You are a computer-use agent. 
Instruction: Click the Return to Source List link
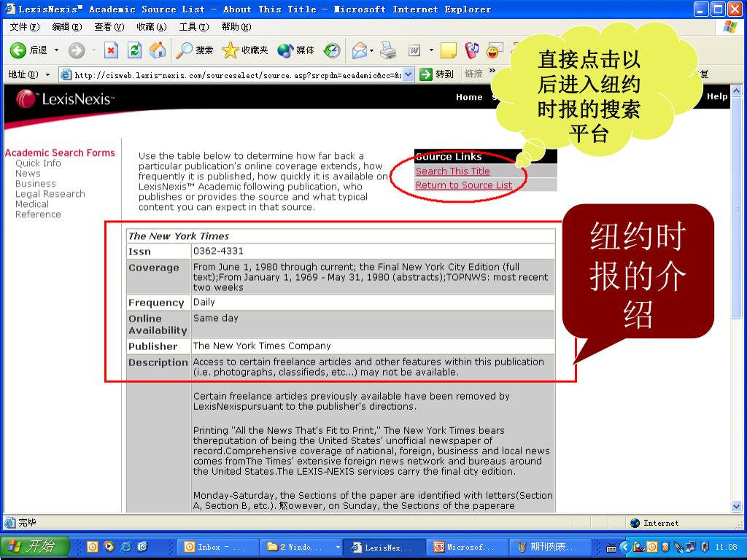[463, 184]
